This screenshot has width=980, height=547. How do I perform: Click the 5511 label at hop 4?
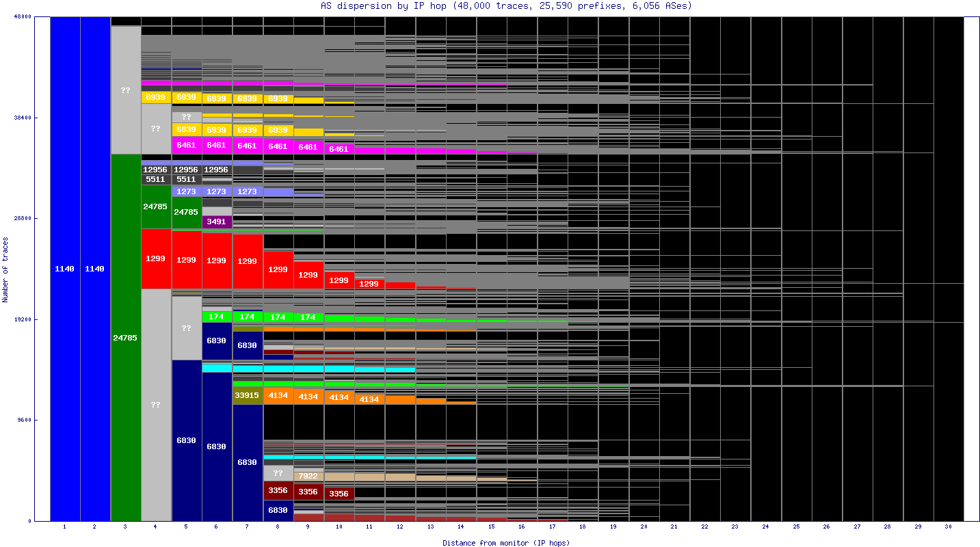pos(156,179)
